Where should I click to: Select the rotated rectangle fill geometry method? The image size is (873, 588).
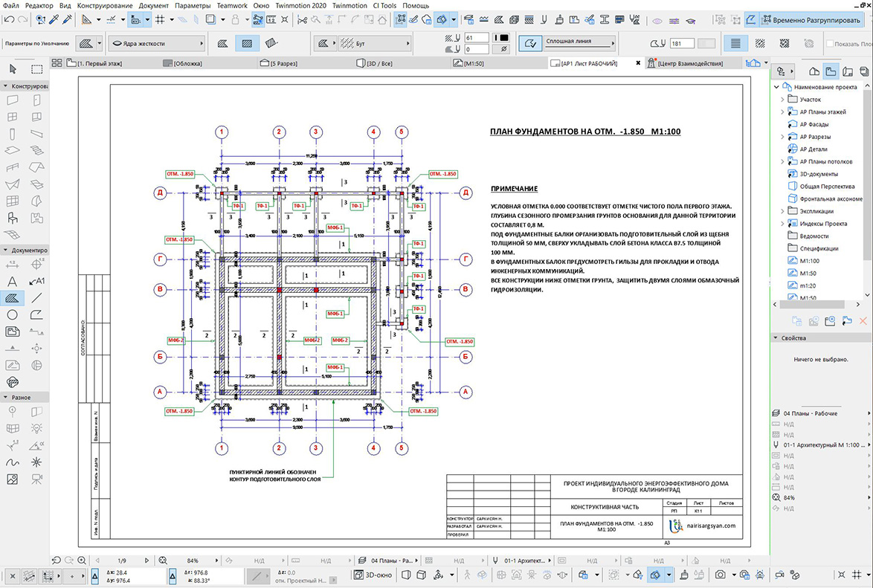point(271,43)
